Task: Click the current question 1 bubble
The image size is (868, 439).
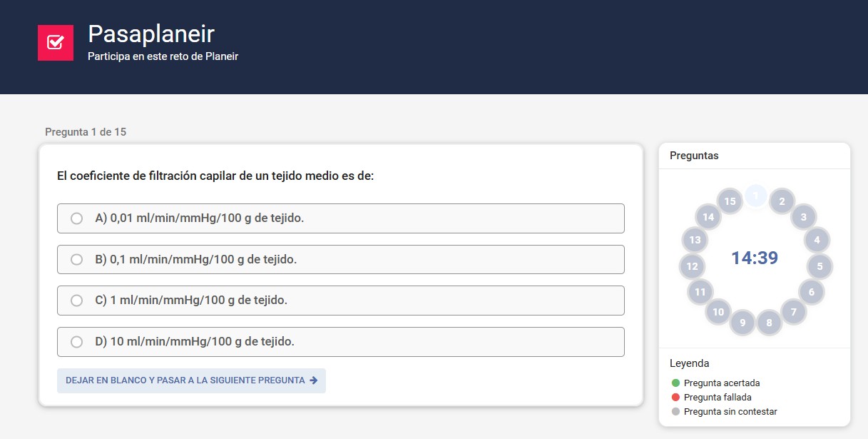Action: [x=756, y=196]
